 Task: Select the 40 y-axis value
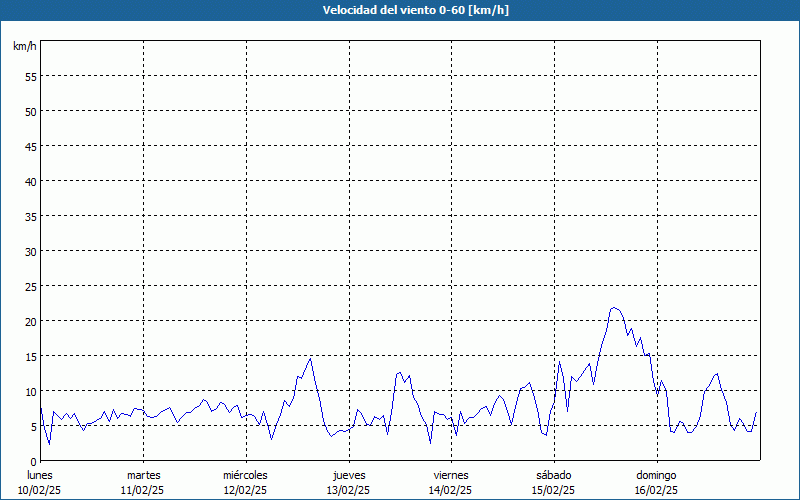click(31, 182)
